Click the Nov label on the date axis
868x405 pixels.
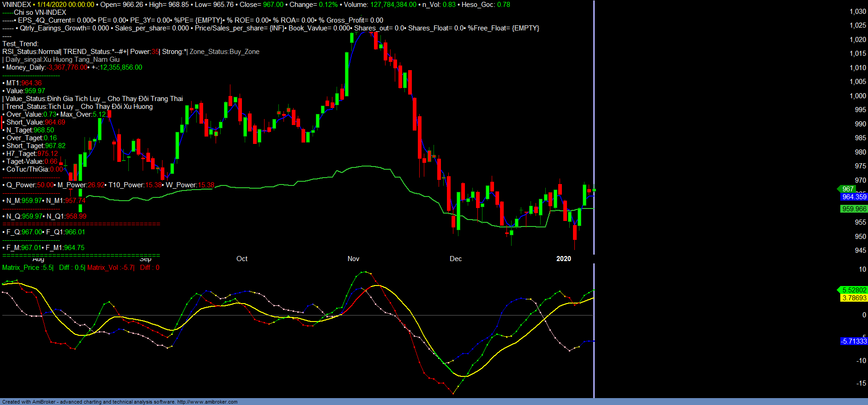point(353,259)
